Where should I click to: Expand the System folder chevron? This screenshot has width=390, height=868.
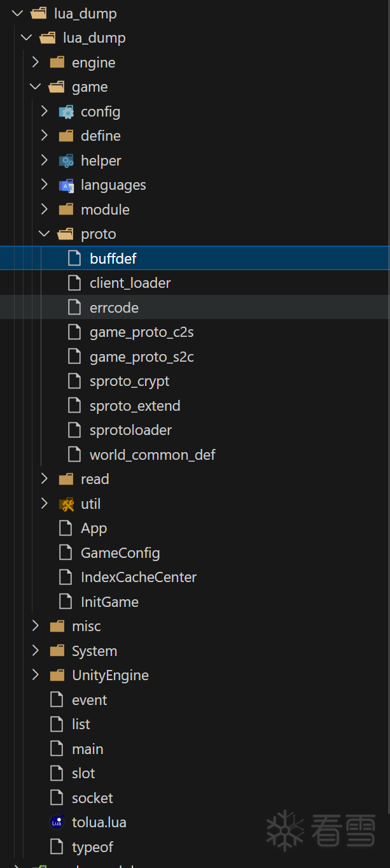tap(36, 651)
